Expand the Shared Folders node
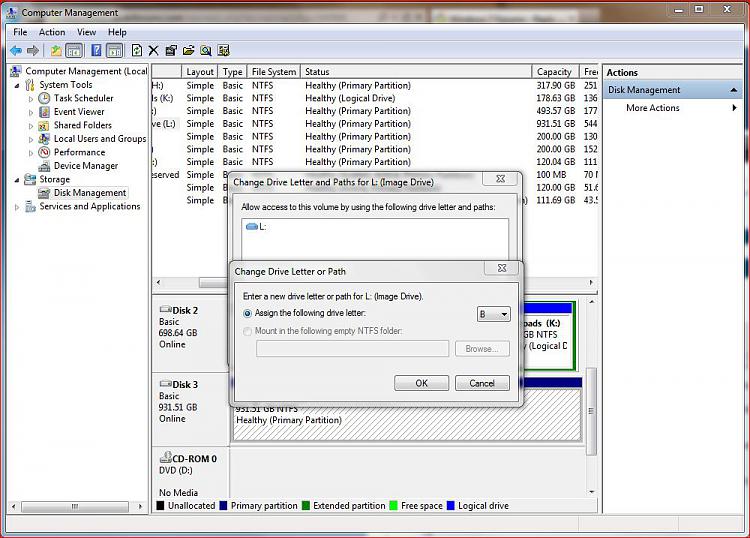The height and width of the screenshot is (538, 750). [31, 126]
